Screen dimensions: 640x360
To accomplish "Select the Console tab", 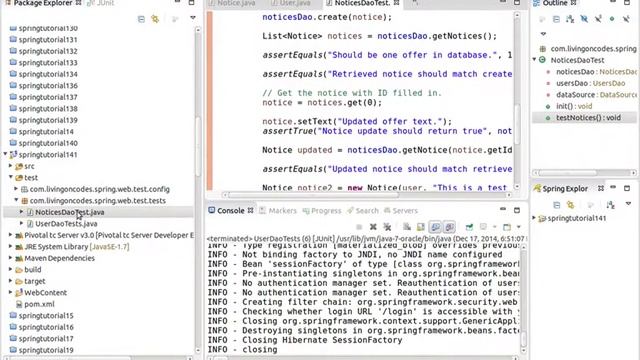I will point(231,211).
